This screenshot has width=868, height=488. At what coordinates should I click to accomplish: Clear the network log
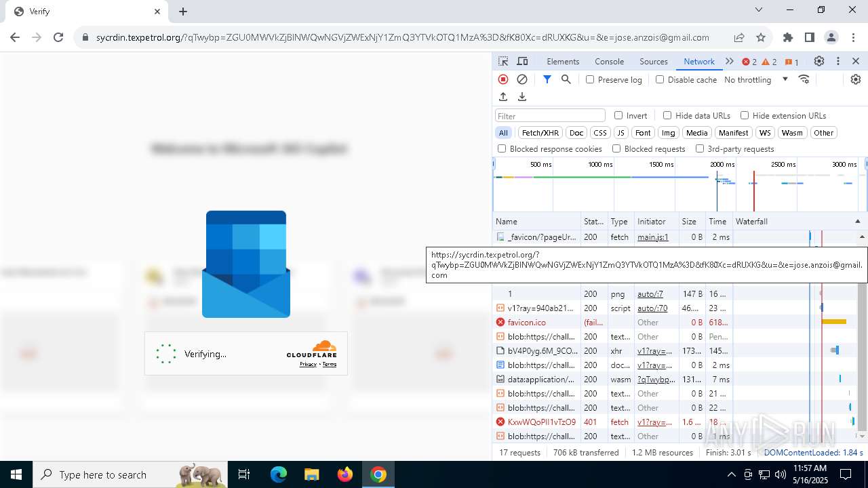point(522,79)
